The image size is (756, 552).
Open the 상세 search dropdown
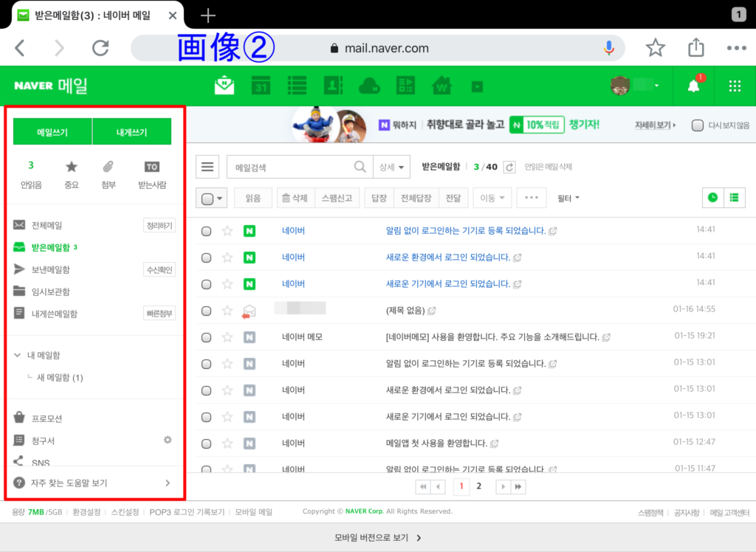click(391, 168)
